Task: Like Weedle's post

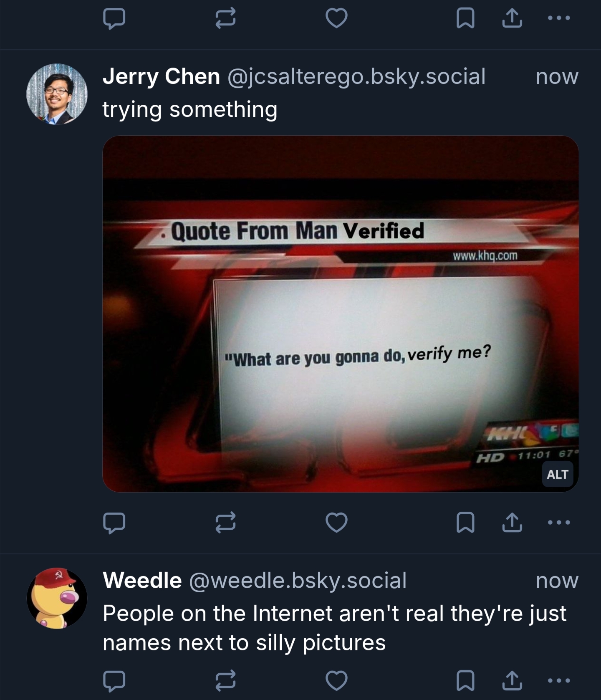Action: point(336,681)
